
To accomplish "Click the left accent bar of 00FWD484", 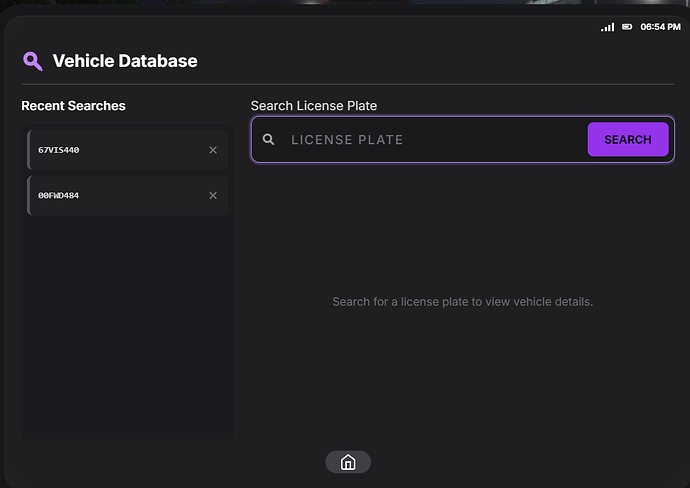I will coord(29,196).
